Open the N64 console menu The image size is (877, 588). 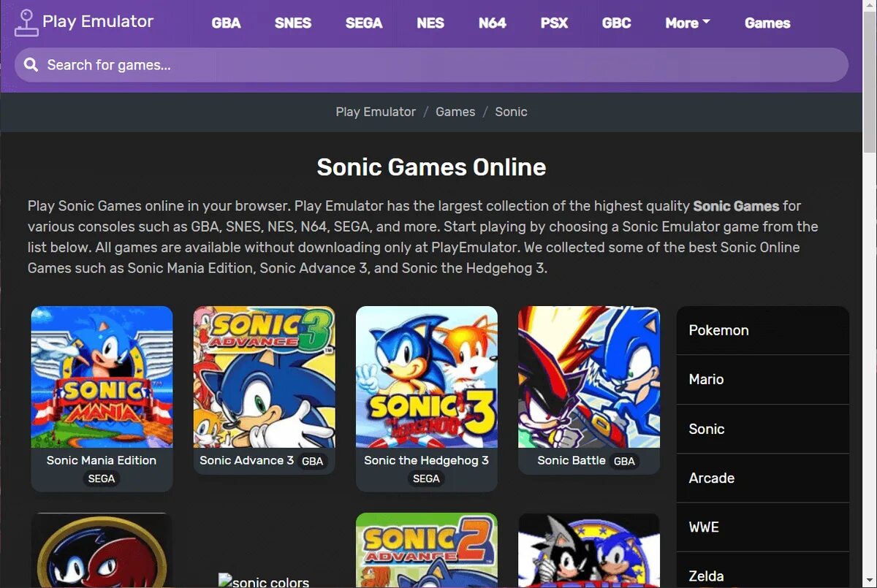(493, 23)
